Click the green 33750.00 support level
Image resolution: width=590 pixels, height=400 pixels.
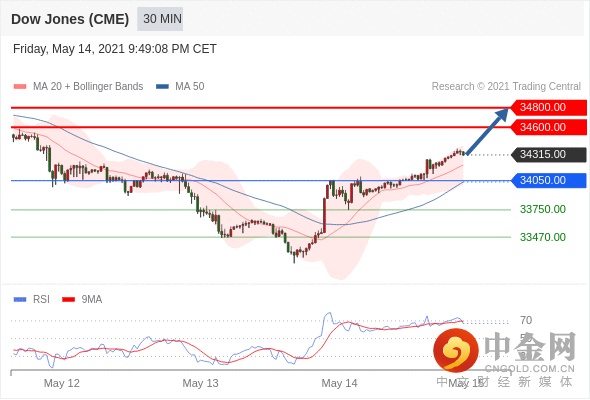click(x=543, y=209)
